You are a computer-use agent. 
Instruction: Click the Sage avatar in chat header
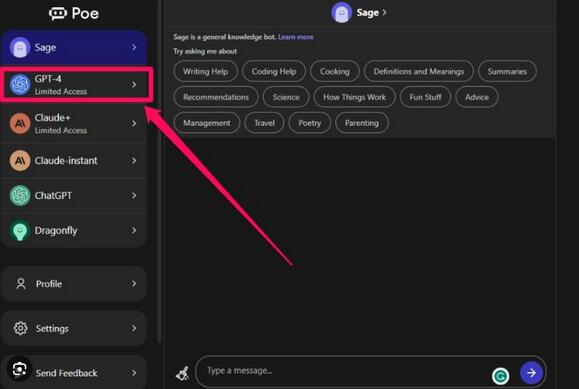(x=342, y=13)
